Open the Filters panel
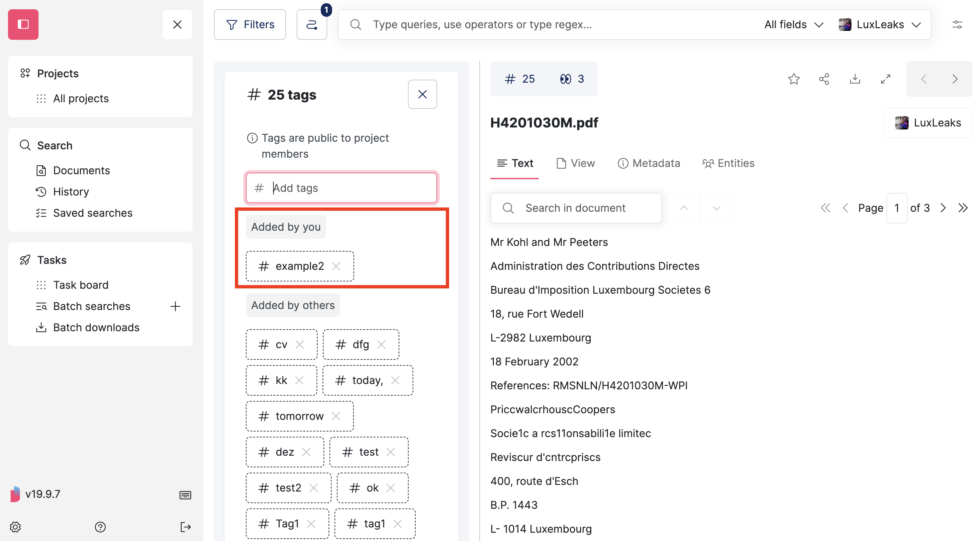This screenshot has width=980, height=541. [x=250, y=24]
